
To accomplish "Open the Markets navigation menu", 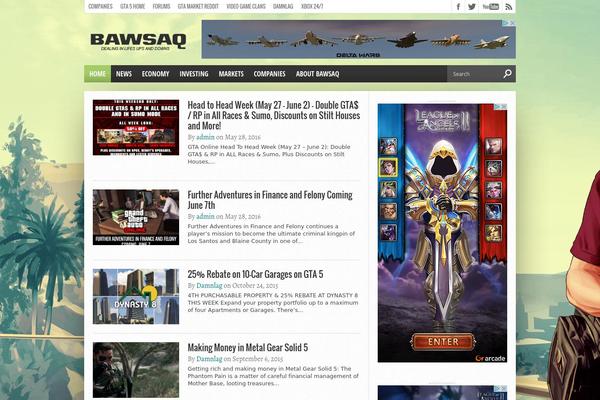I will 231,73.
